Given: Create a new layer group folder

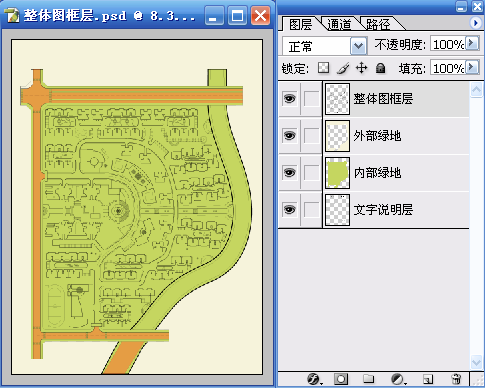Looking at the screenshot, I should click(x=368, y=379).
